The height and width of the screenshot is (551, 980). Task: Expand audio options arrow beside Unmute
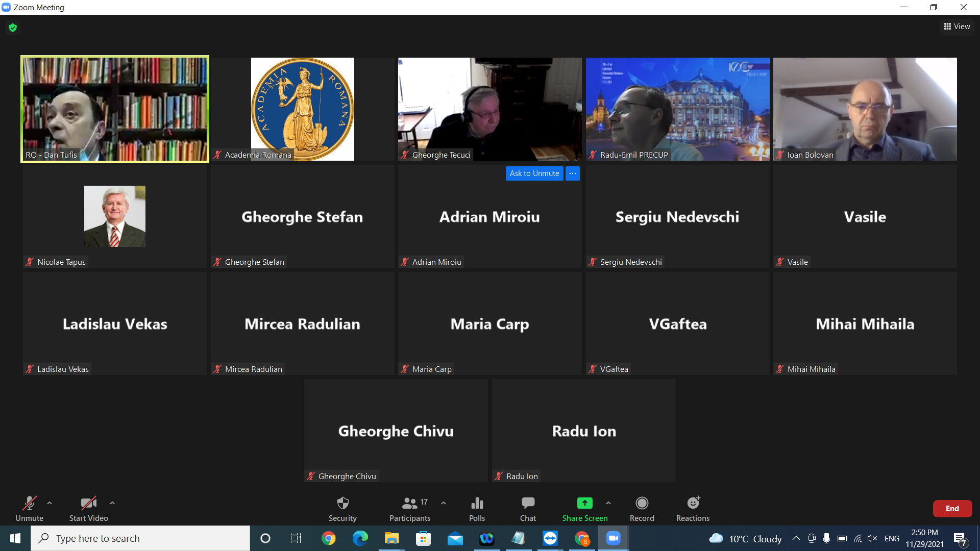click(50, 503)
